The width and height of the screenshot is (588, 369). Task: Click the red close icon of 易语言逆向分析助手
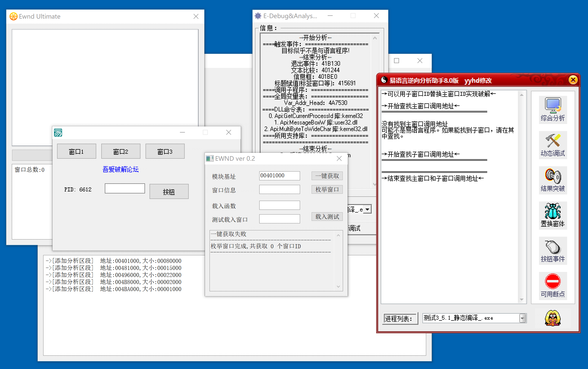(x=573, y=80)
